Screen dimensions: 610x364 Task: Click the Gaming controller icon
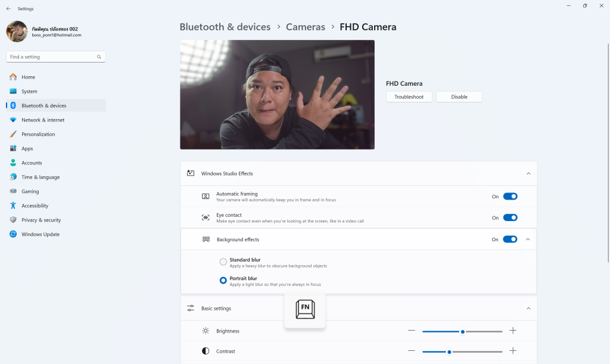pos(13,191)
